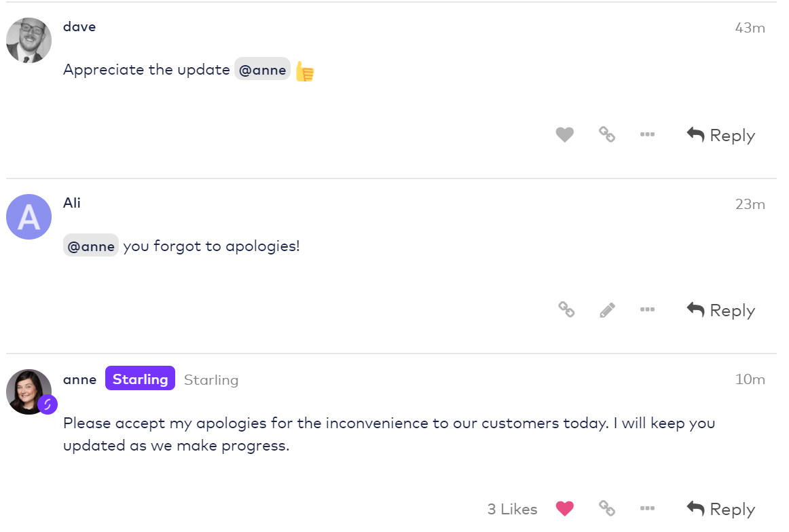Viewport: 789px width, 532px height.
Task: Click the purple Starling badge
Action: (x=140, y=379)
